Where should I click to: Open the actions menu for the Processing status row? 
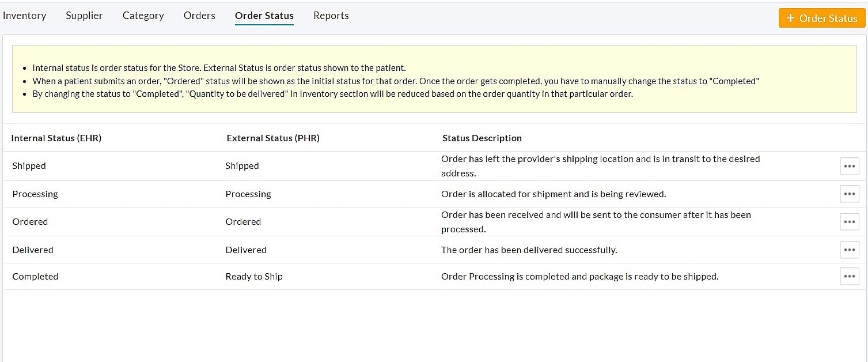[x=849, y=194]
